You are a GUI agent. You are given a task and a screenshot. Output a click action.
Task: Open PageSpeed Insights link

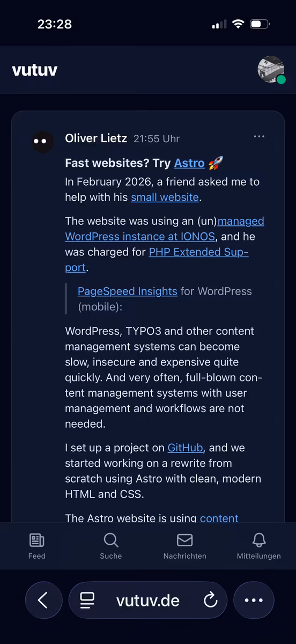click(x=128, y=291)
